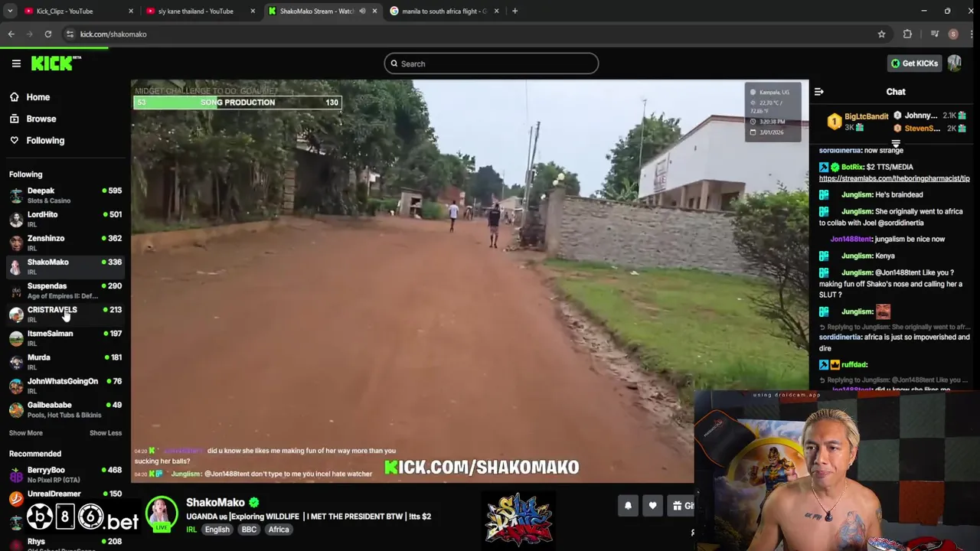Open Gailbeababe channel in Following

66,409
